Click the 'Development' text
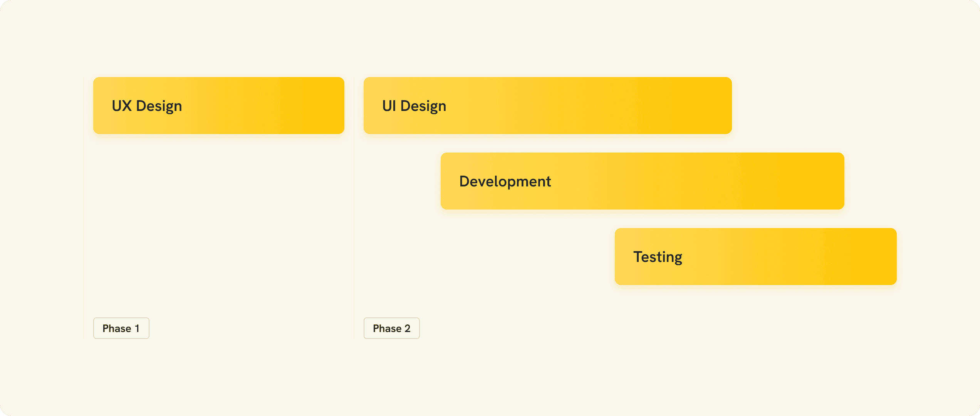The width and height of the screenshot is (980, 416). point(505,181)
